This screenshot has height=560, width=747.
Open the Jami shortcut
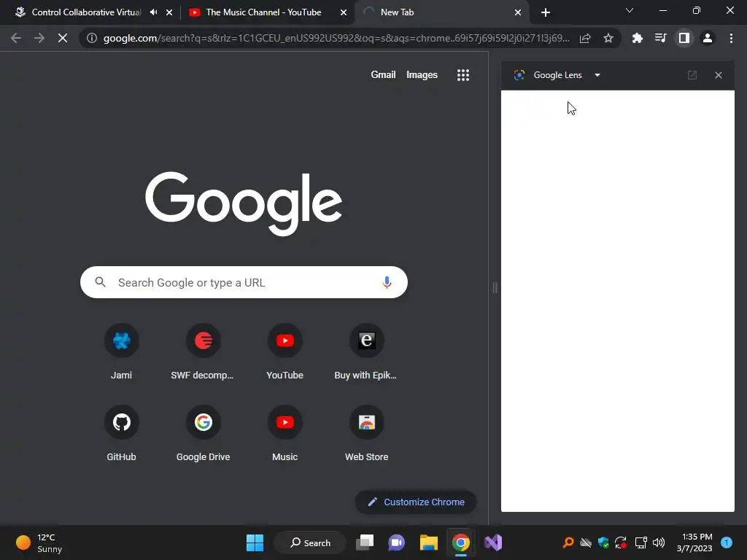[122, 352]
